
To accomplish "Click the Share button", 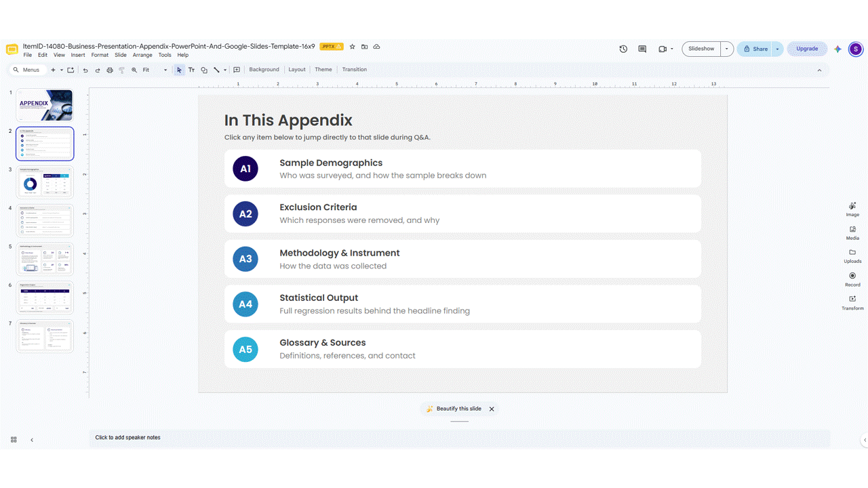I will pyautogui.click(x=755, y=49).
